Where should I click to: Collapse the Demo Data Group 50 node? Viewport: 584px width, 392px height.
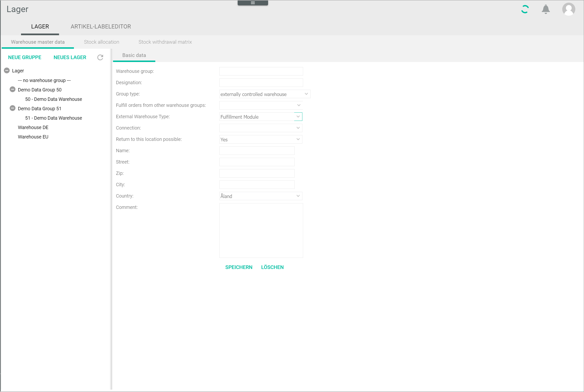(13, 89)
